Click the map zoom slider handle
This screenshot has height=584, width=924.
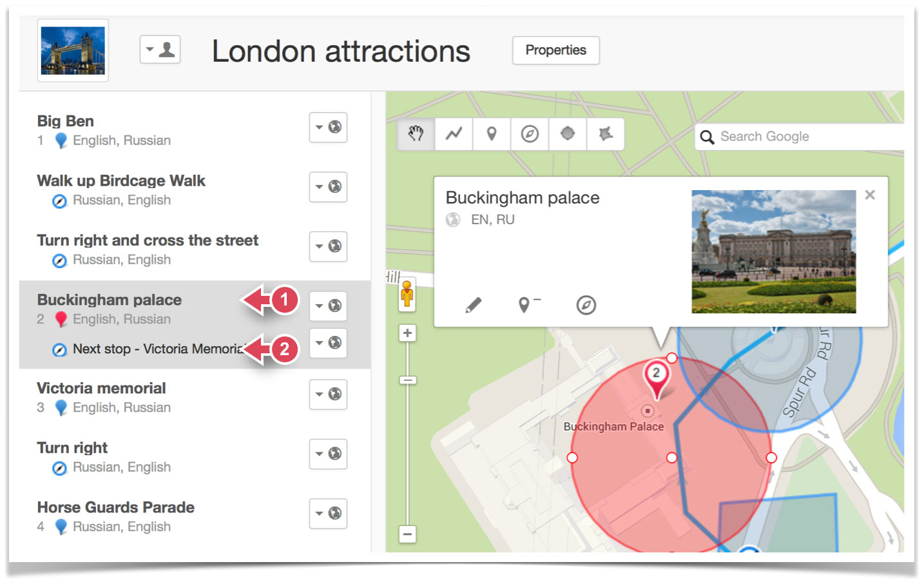coord(407,380)
